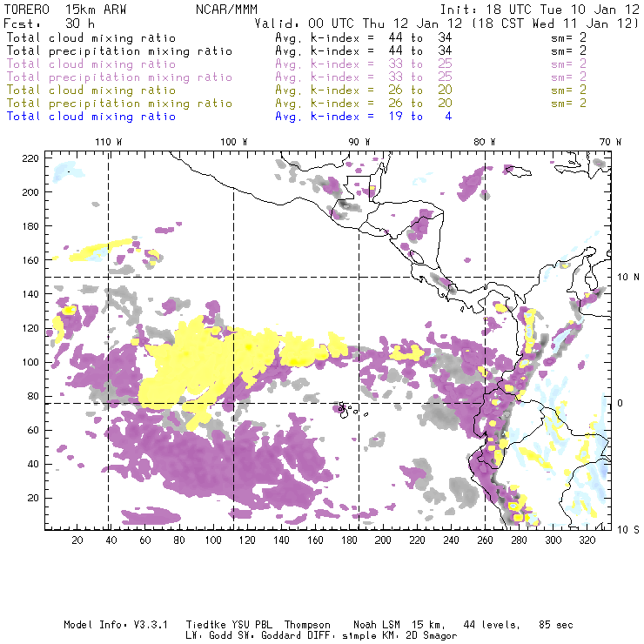Click the x-axis tick label 240
Image resolution: width=644 pixels, height=644 pixels.
tap(451, 540)
